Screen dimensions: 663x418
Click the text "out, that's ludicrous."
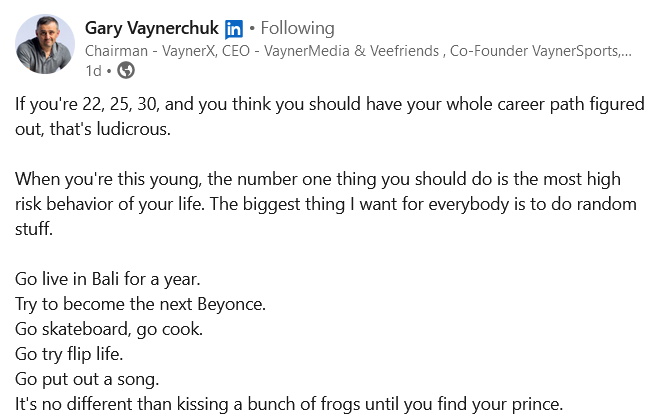[x=93, y=128]
